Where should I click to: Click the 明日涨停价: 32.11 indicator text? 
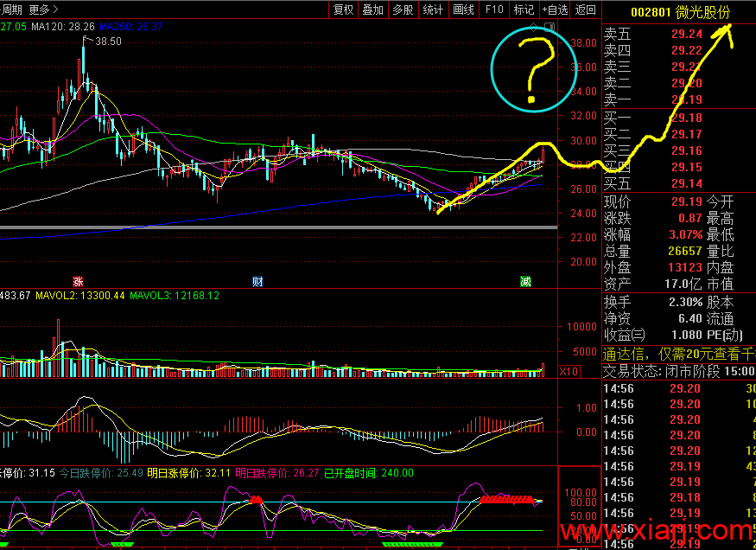click(x=189, y=473)
